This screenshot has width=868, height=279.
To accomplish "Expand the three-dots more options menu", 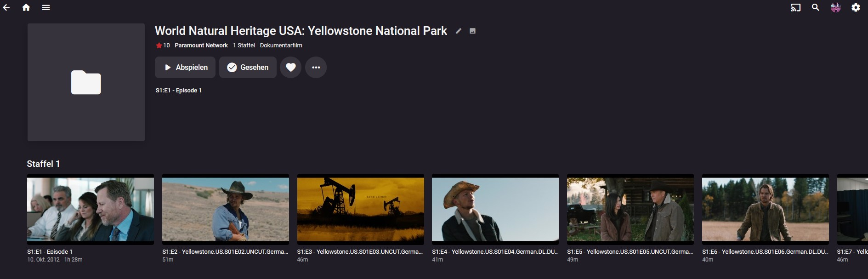I will [316, 68].
